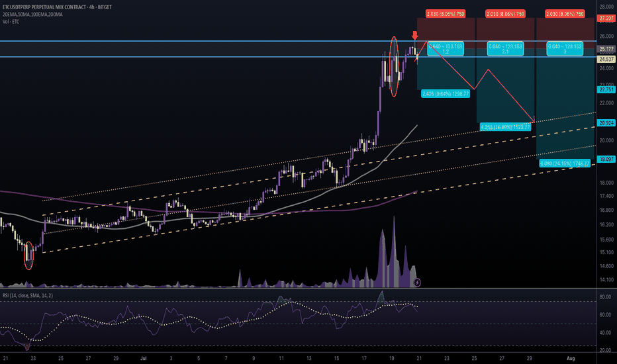Click the RSI (14, close, SMA, 14, 2) legend

pyautogui.click(x=28, y=295)
